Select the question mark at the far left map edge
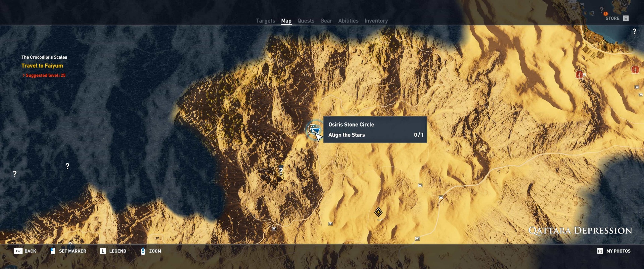The width and height of the screenshot is (644, 269). point(15,174)
